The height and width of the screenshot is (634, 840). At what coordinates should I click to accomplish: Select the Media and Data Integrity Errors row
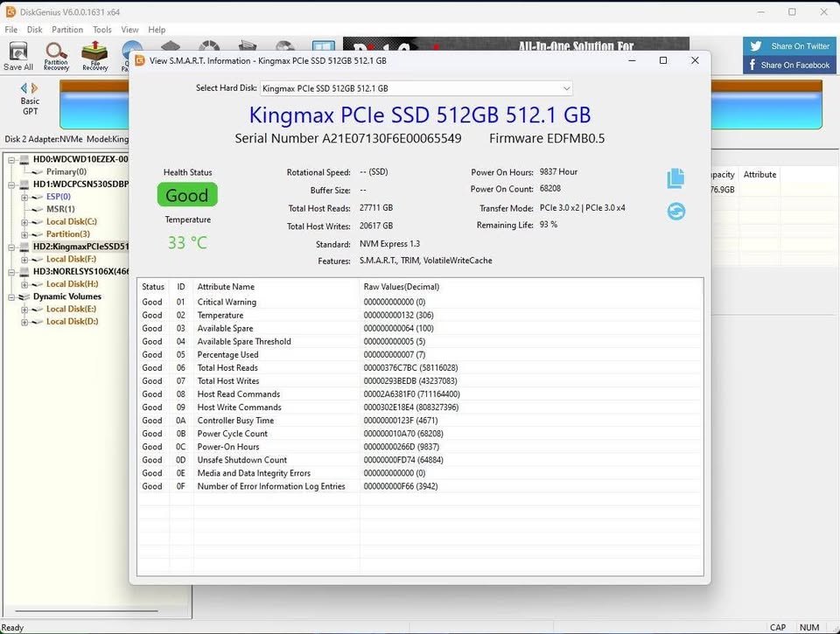coord(420,473)
